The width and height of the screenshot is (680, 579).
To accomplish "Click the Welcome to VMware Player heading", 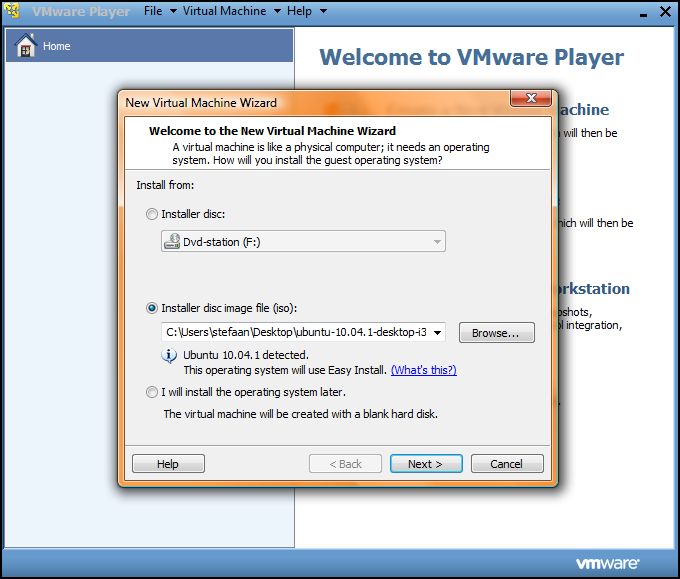I will [471, 57].
